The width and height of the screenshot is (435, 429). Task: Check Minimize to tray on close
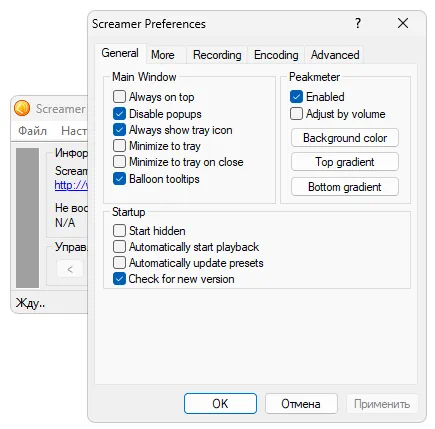pyautogui.click(x=119, y=162)
